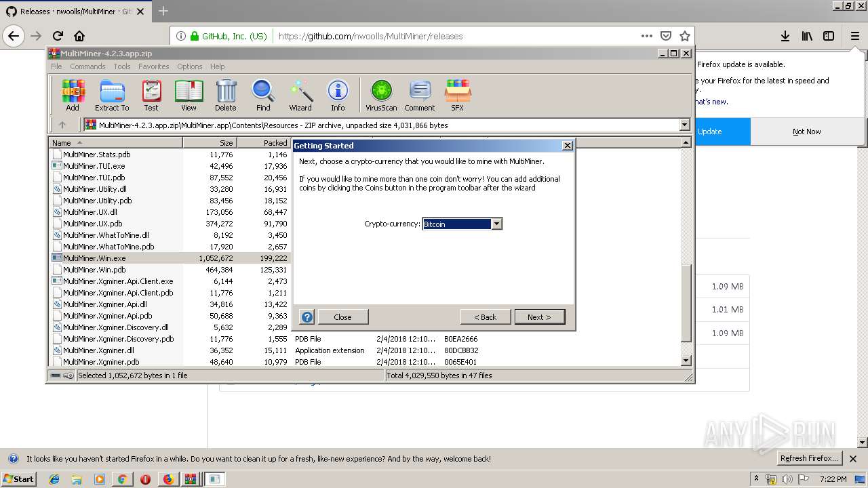Open Opera icon in taskbar
This screenshot has width=868, height=488.
click(x=145, y=479)
